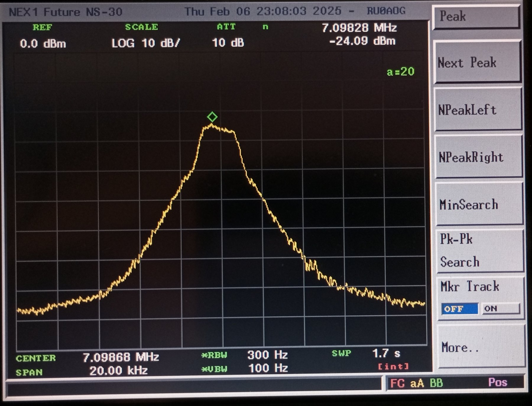Select the REF level 0.0 dBm value

(43, 44)
